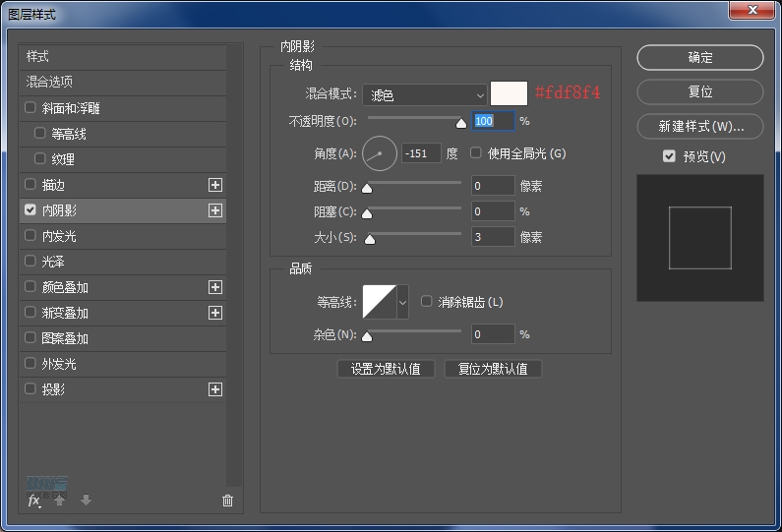Screen dimensions: 782x532
Task: Enable the 描边 checkbox
Action: [x=30, y=185]
